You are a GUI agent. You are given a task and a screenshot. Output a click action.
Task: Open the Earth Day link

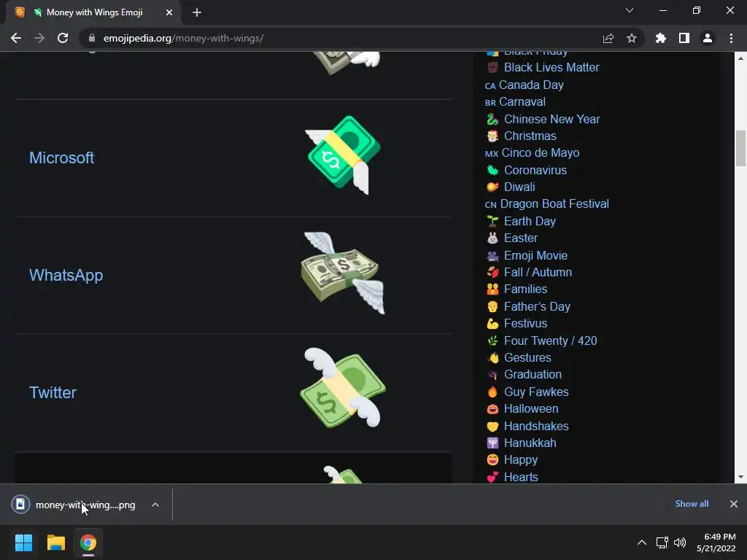tap(530, 221)
